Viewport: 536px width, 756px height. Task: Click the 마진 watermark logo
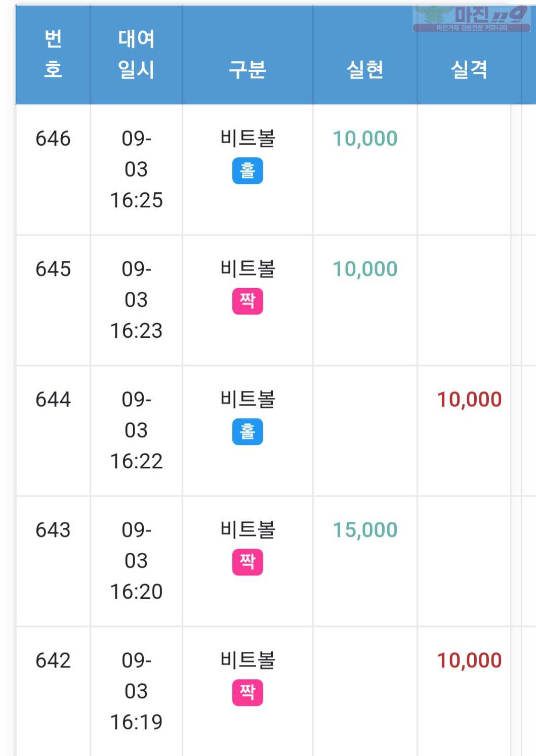click(x=472, y=19)
